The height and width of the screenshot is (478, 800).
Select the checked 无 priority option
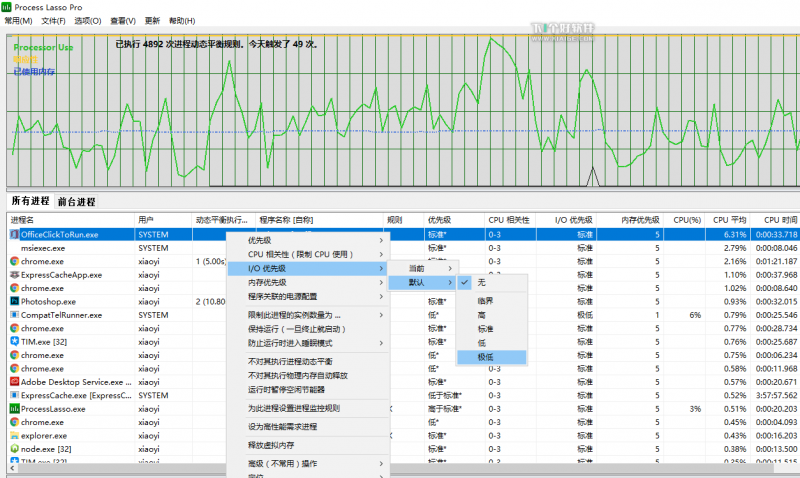coord(481,283)
